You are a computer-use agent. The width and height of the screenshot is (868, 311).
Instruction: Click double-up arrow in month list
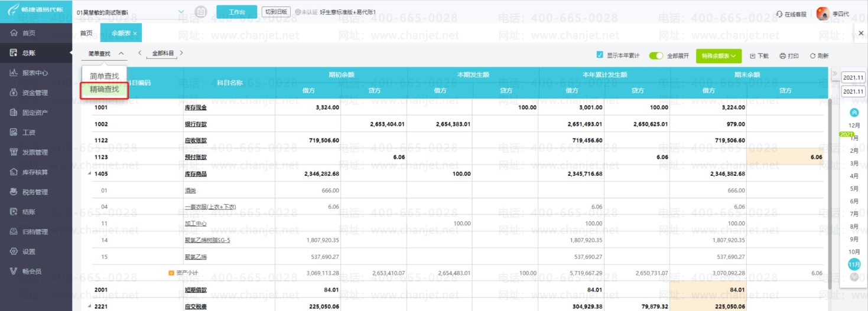coord(854,113)
